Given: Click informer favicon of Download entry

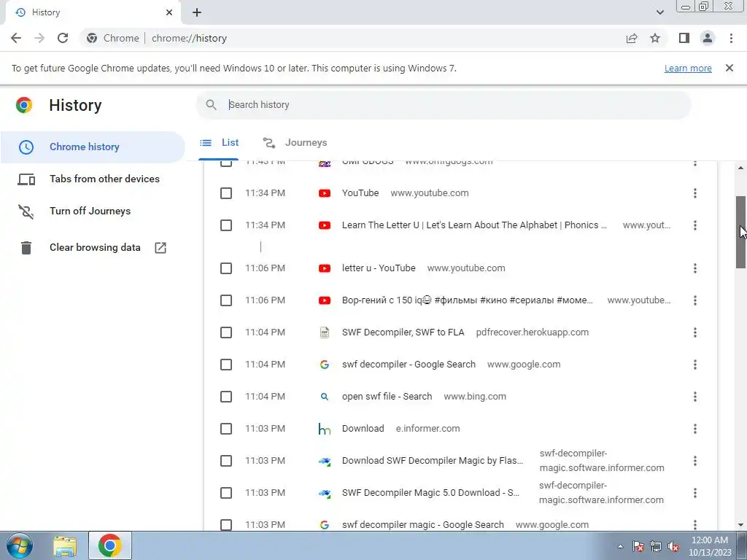Looking at the screenshot, I should pyautogui.click(x=325, y=429).
